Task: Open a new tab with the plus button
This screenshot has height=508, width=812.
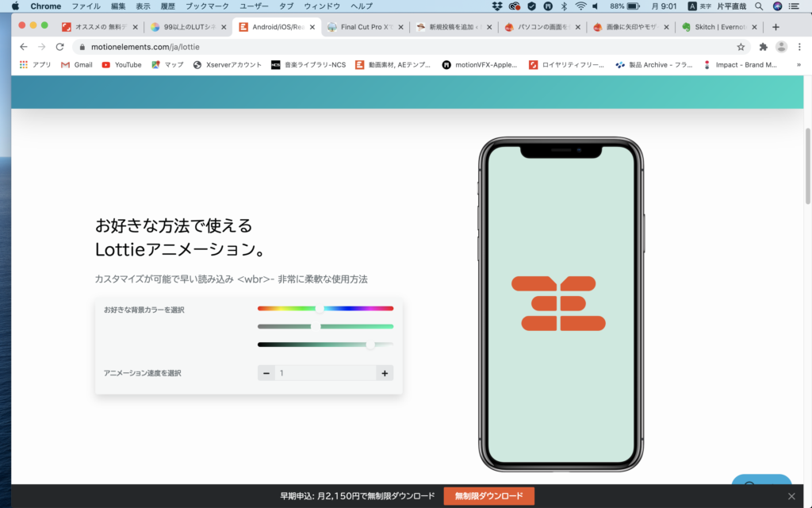Action: pyautogui.click(x=776, y=27)
